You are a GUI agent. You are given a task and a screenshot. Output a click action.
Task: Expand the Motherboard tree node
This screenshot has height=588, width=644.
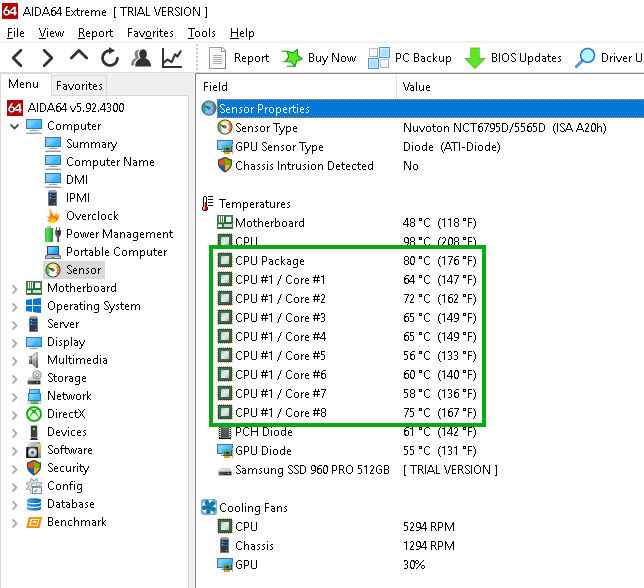point(14,289)
